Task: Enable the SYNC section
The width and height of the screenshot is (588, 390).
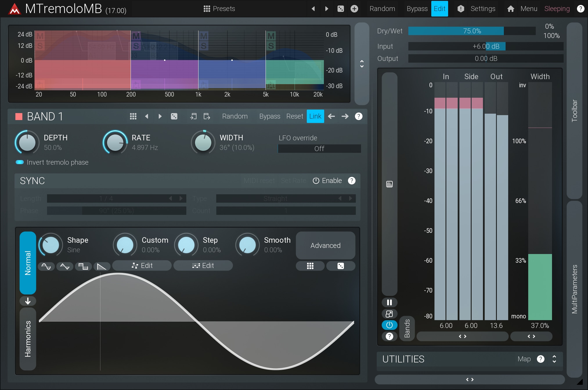Action: pos(327,181)
